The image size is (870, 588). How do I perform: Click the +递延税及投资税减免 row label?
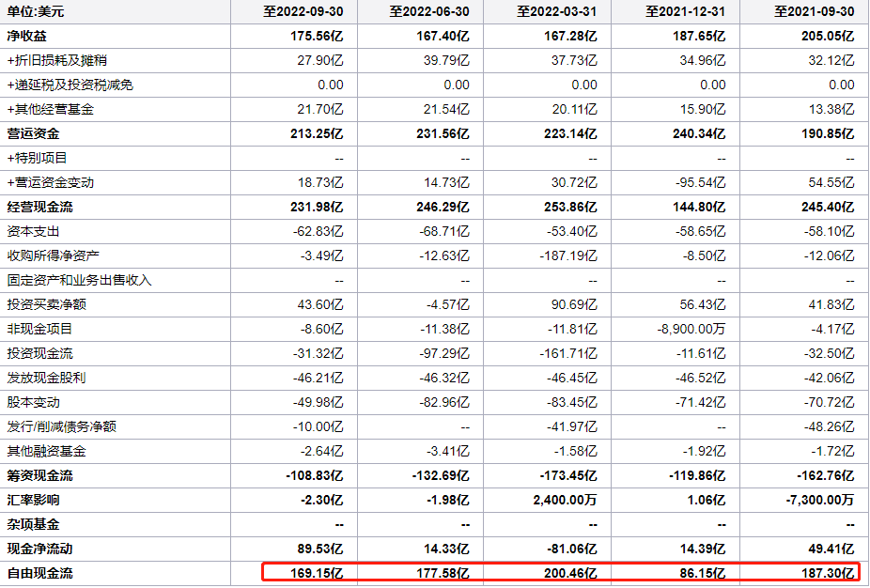click(70, 85)
